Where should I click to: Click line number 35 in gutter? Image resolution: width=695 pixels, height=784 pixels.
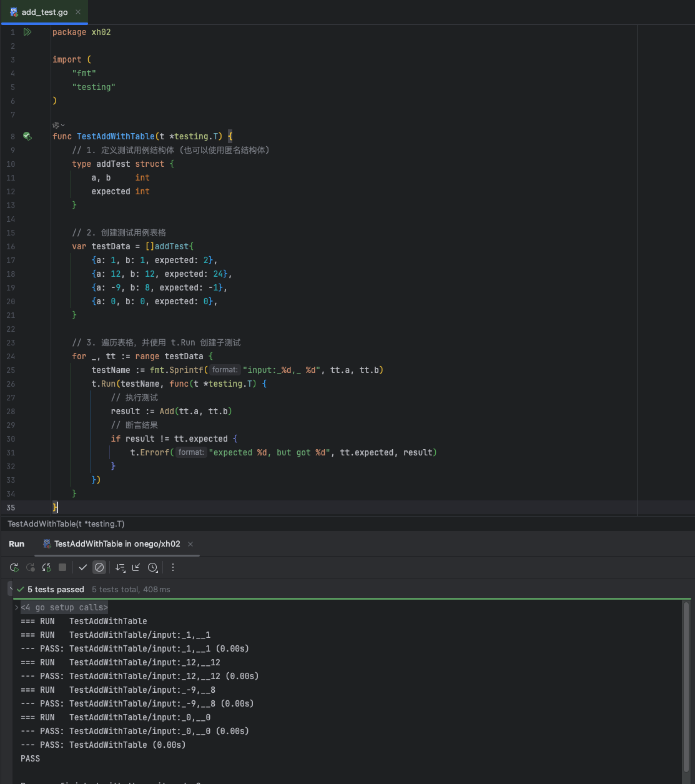pyautogui.click(x=11, y=507)
